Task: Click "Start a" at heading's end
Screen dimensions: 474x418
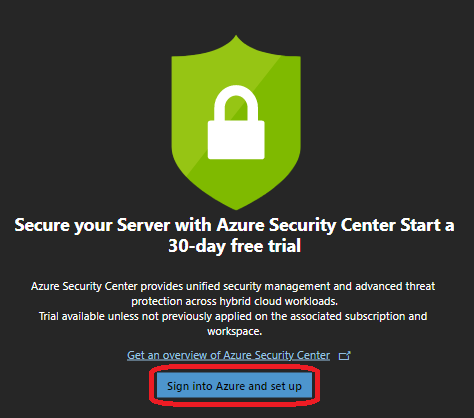Action: (x=427, y=225)
